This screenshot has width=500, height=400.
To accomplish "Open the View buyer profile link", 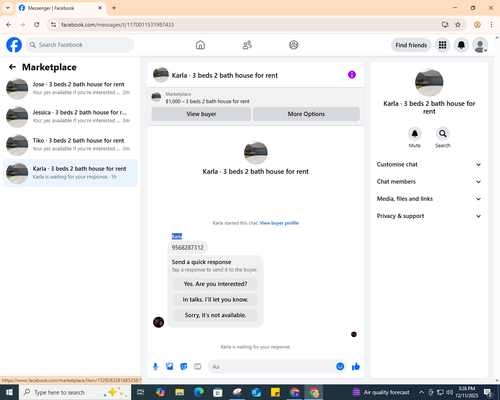I will point(279,223).
